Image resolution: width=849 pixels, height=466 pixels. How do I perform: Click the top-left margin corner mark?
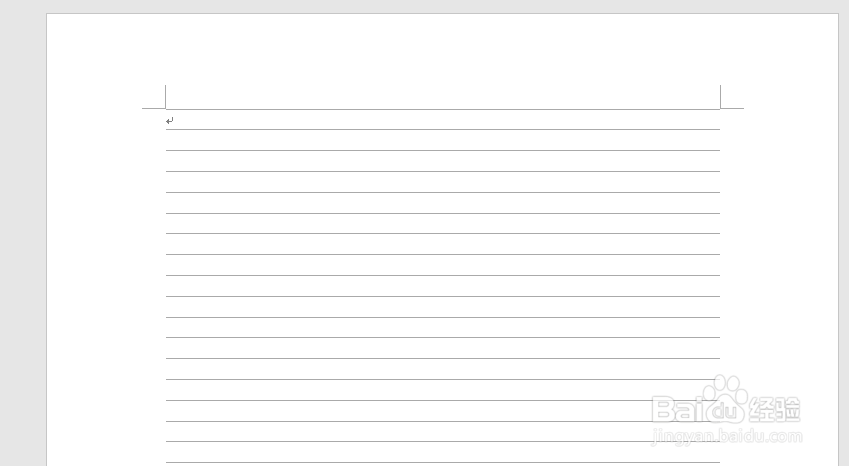154,97
